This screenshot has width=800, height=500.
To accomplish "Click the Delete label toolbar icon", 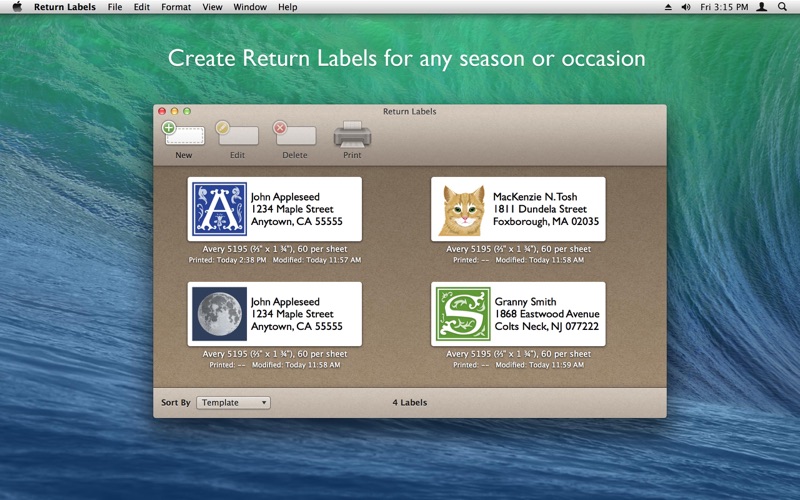I will click(x=294, y=134).
